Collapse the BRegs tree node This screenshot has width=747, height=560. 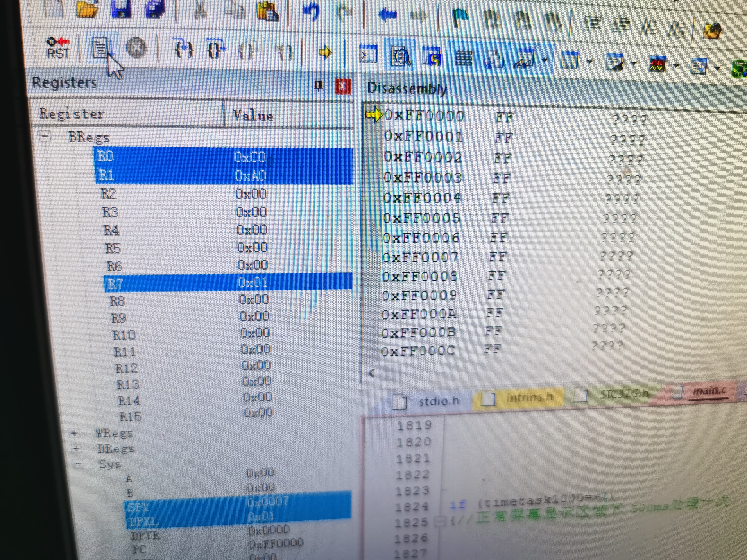tap(45, 136)
